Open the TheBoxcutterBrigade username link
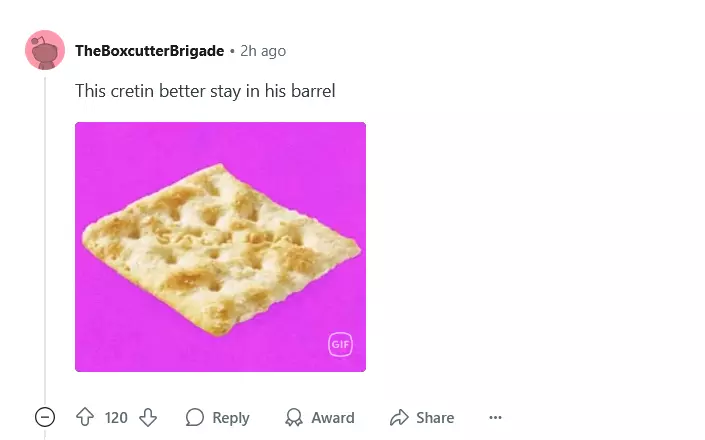This screenshot has width=705, height=440. pos(150,51)
